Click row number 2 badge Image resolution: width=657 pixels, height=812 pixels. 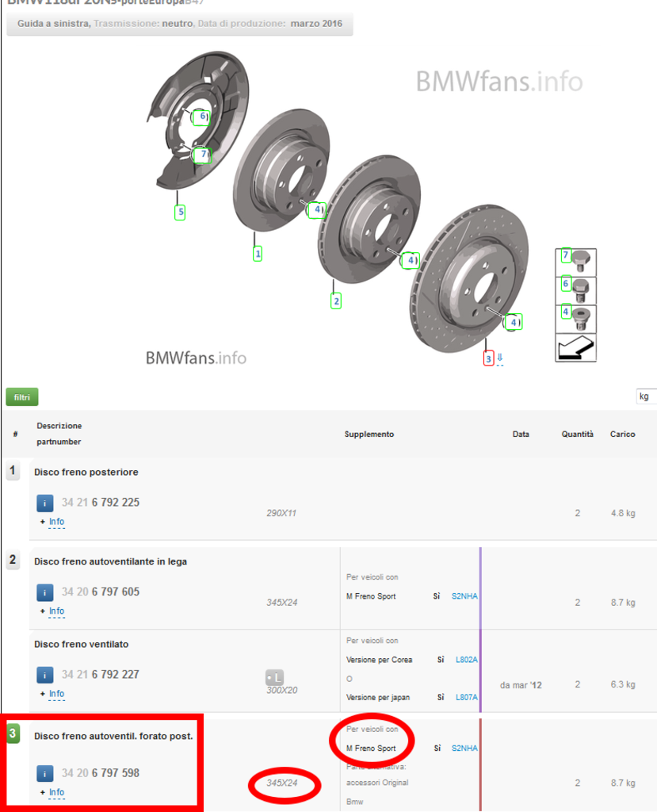point(13,560)
